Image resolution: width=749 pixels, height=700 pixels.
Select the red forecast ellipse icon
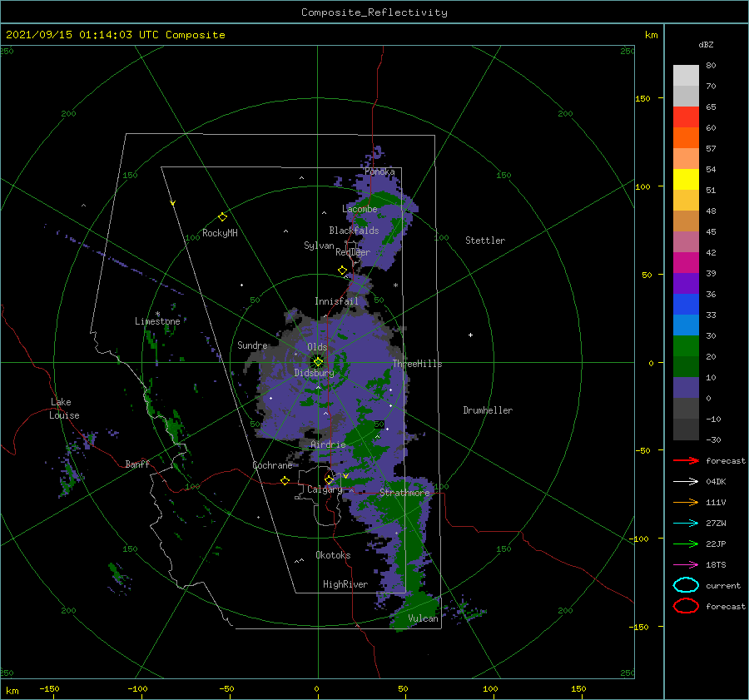click(686, 606)
